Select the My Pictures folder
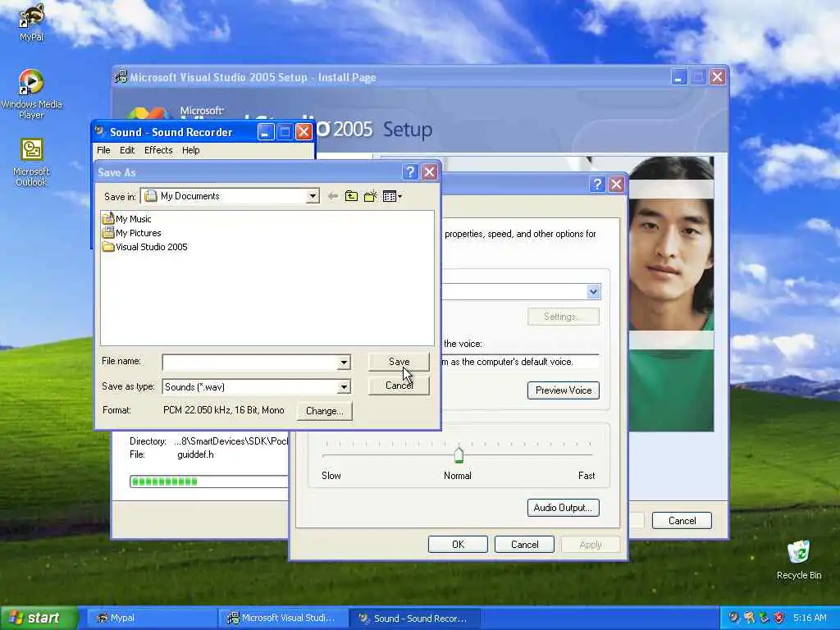 (131, 233)
